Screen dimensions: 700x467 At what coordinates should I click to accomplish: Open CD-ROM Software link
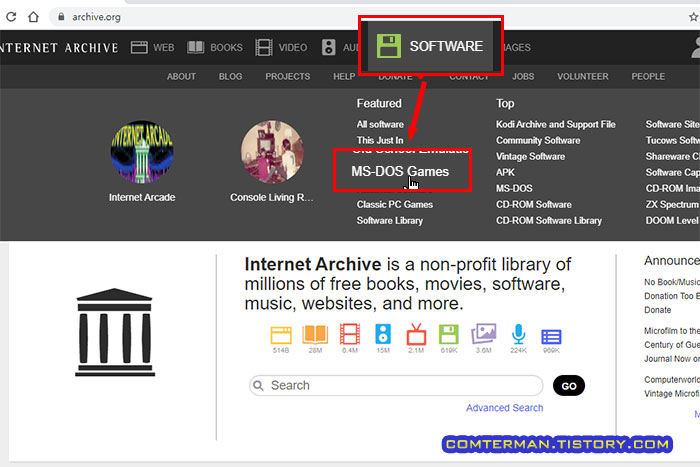[x=533, y=204]
